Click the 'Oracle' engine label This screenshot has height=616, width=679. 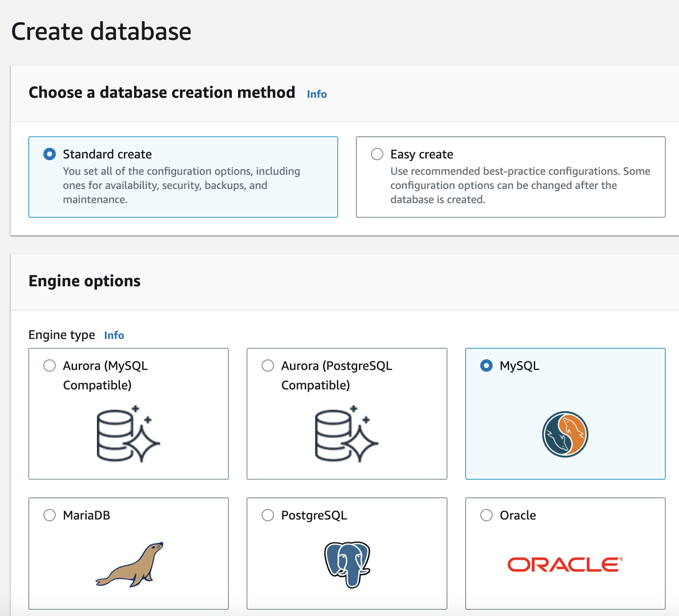click(x=518, y=515)
